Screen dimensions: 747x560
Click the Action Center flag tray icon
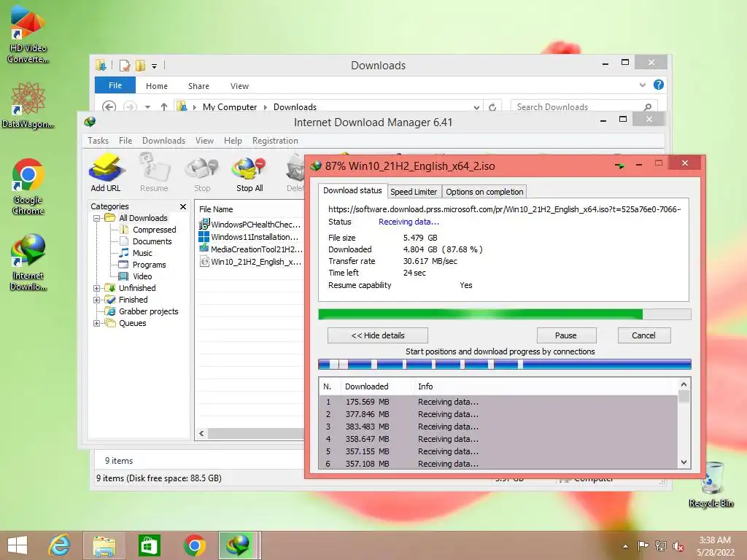click(x=643, y=546)
